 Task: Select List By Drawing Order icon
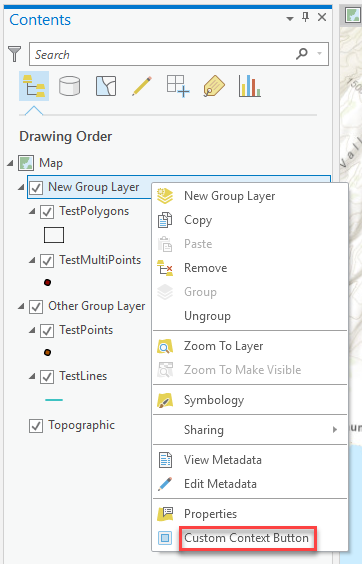[x=34, y=86]
